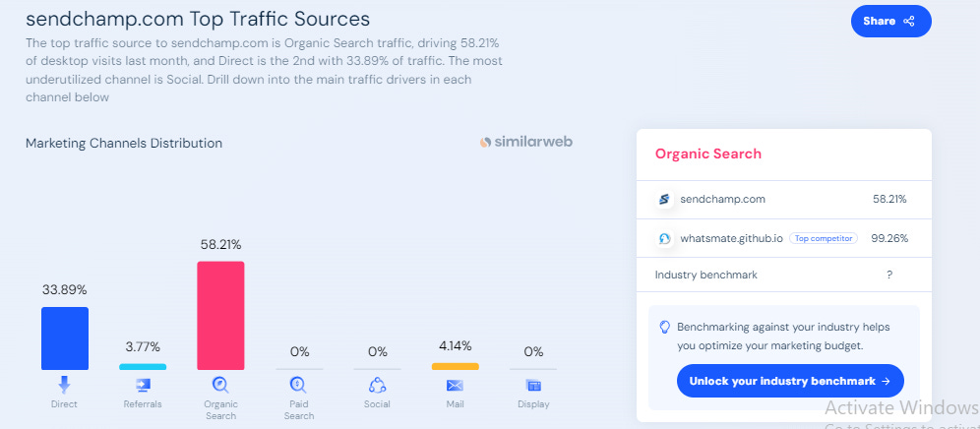980x429 pixels.
Task: Click the 3.77% Referrals value
Action: (143, 346)
